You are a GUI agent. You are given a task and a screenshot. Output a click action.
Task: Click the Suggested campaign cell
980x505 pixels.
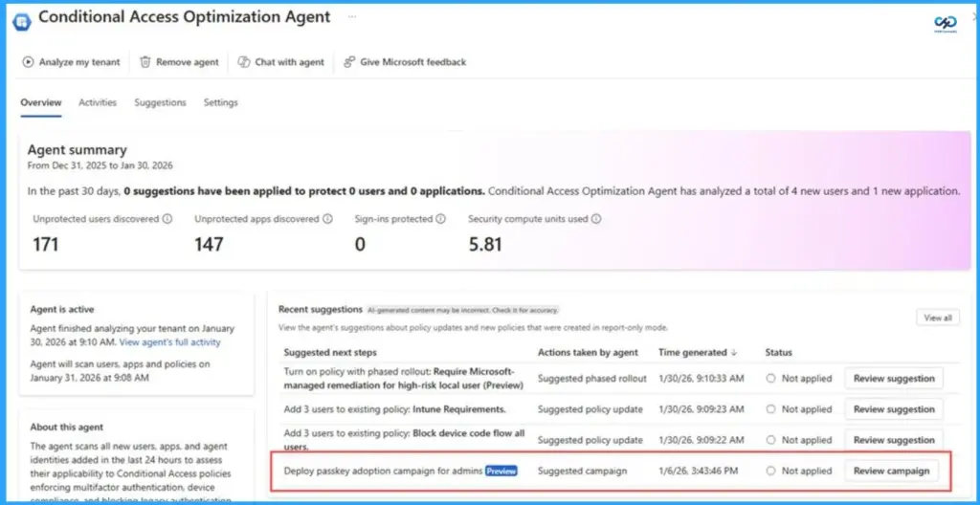(582, 471)
